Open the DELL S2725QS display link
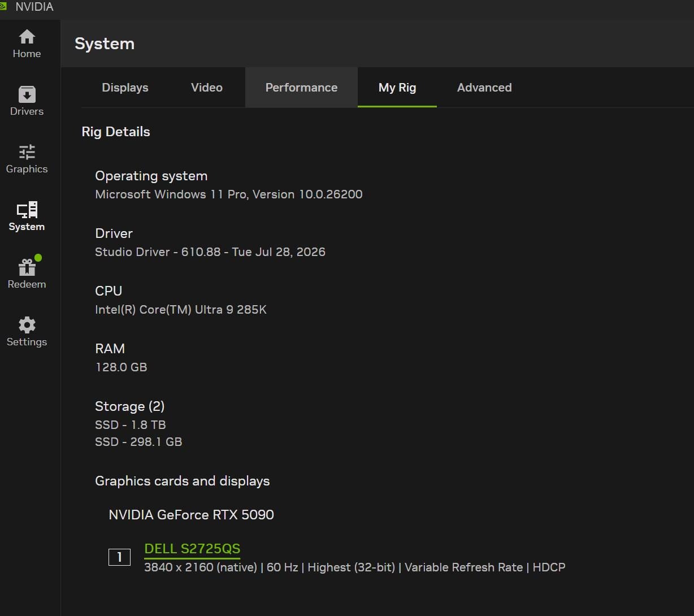Screen dimensions: 694x616 click(192, 549)
